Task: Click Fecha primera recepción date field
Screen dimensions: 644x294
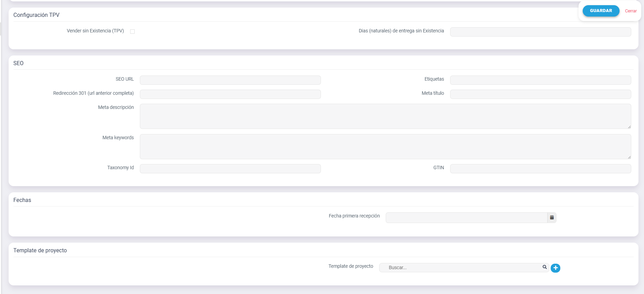Action: 466,217
